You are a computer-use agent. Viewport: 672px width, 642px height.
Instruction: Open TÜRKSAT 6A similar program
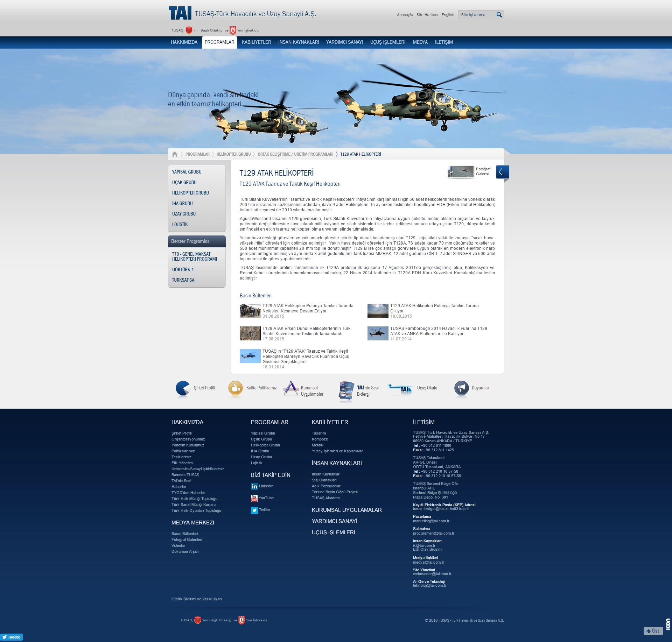183,280
